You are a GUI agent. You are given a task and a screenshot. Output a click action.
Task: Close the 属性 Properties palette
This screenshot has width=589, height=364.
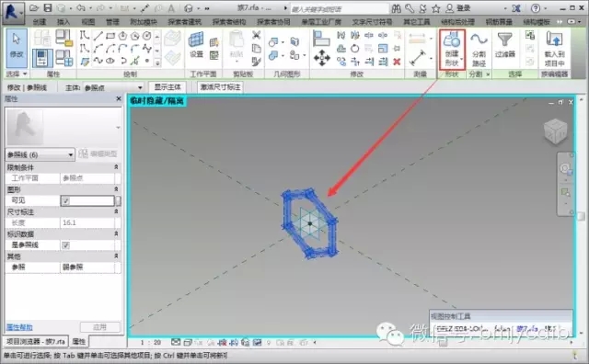[119, 98]
